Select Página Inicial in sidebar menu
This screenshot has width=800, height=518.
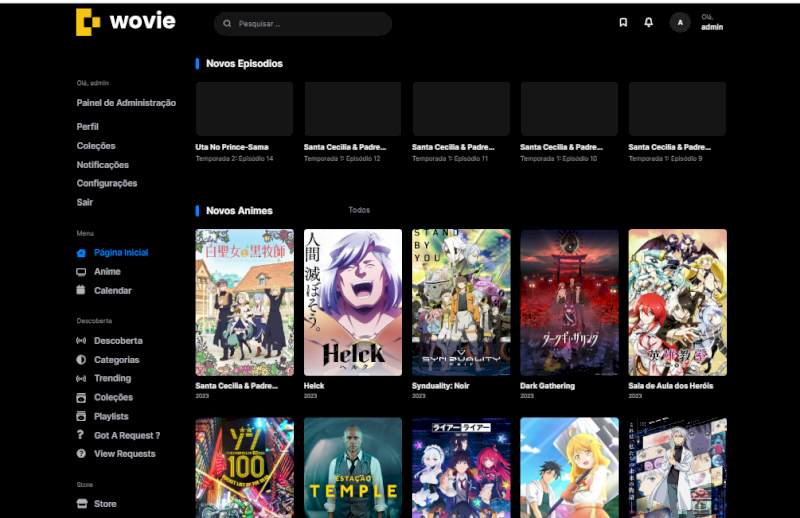click(x=120, y=253)
